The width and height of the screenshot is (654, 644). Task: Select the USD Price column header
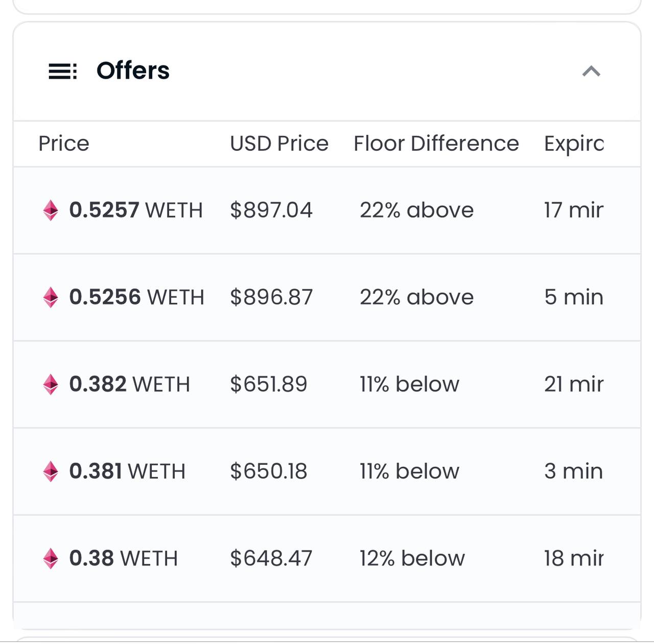[x=279, y=144]
